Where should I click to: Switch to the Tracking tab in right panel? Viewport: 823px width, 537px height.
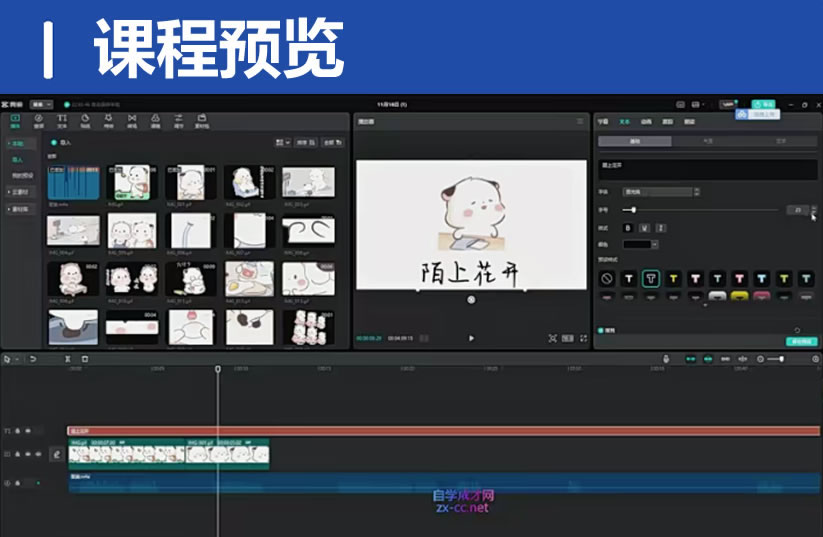[x=668, y=121]
